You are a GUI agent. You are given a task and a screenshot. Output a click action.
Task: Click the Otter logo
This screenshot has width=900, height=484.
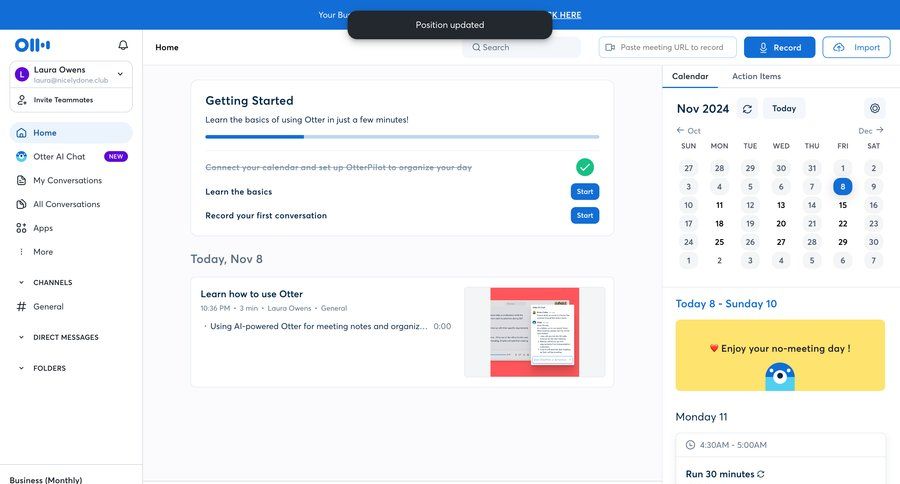[x=32, y=45]
